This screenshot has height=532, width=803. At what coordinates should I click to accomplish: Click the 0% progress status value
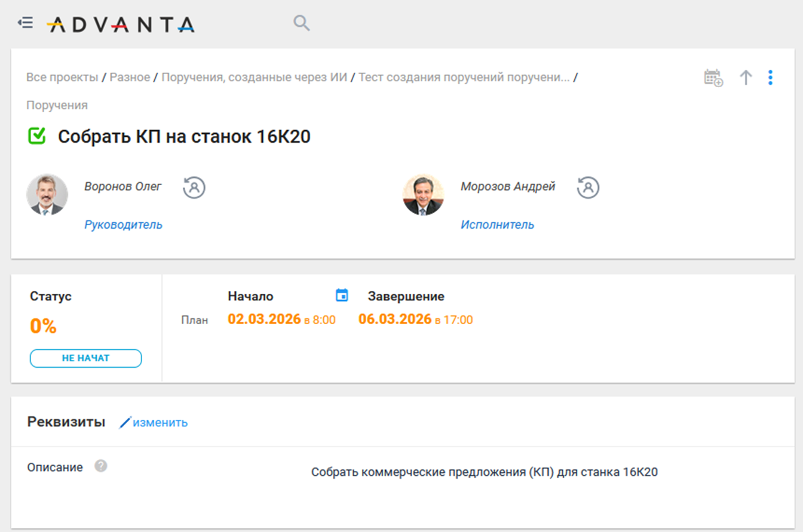tap(43, 326)
